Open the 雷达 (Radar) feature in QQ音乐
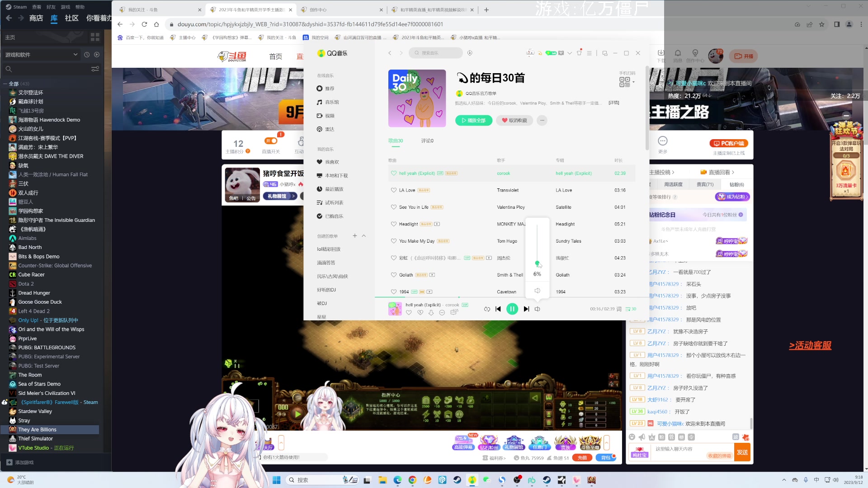Image resolution: width=868 pixels, height=488 pixels. click(x=329, y=129)
